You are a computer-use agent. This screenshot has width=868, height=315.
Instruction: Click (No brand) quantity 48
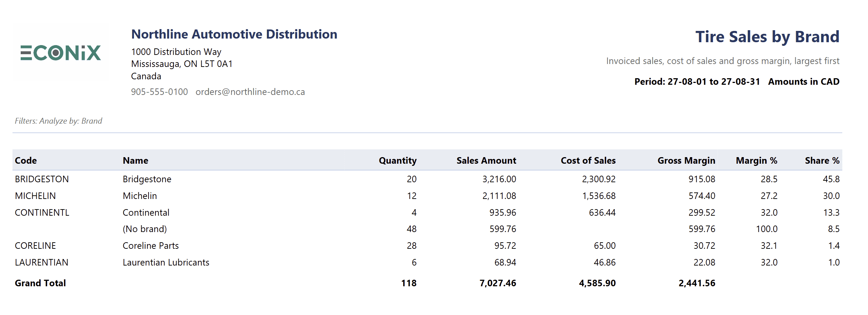pos(412,229)
